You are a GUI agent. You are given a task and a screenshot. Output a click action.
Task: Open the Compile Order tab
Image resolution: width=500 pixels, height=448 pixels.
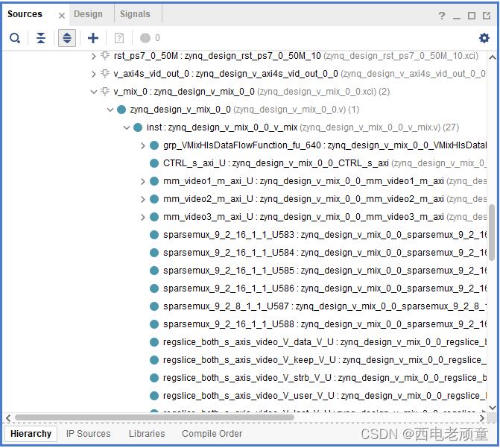click(212, 434)
